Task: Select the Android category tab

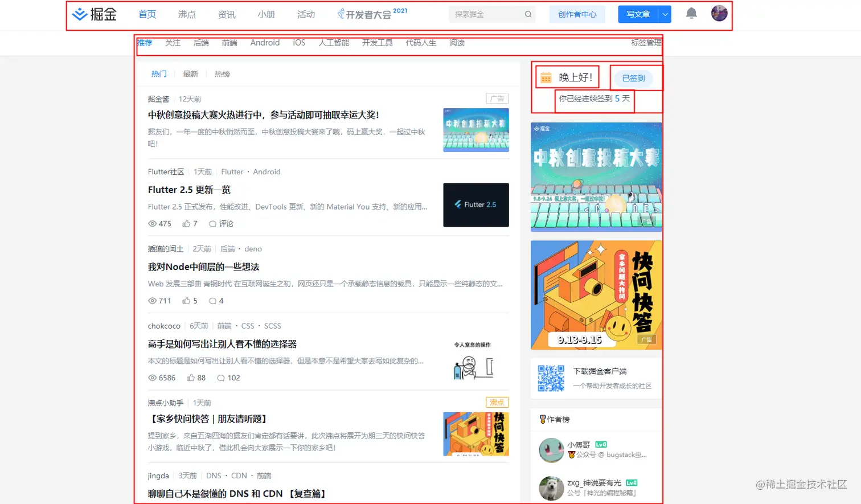Action: (265, 43)
